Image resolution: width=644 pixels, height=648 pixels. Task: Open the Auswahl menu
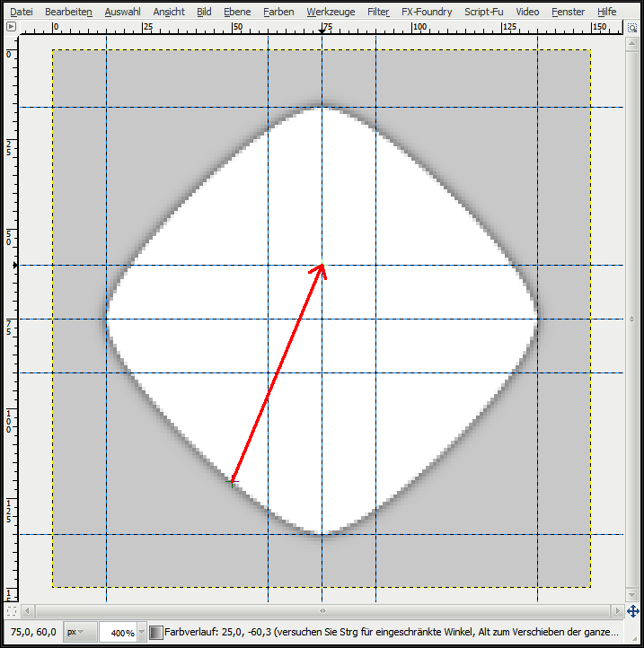click(122, 12)
